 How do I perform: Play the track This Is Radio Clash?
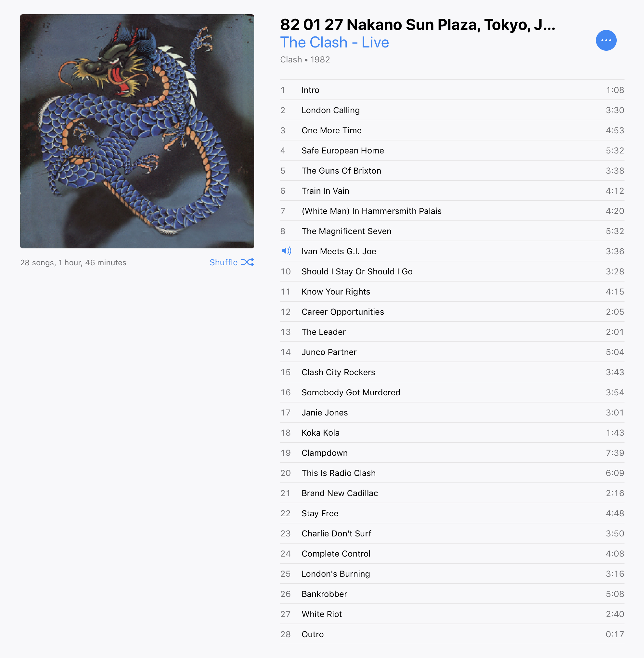point(452,473)
